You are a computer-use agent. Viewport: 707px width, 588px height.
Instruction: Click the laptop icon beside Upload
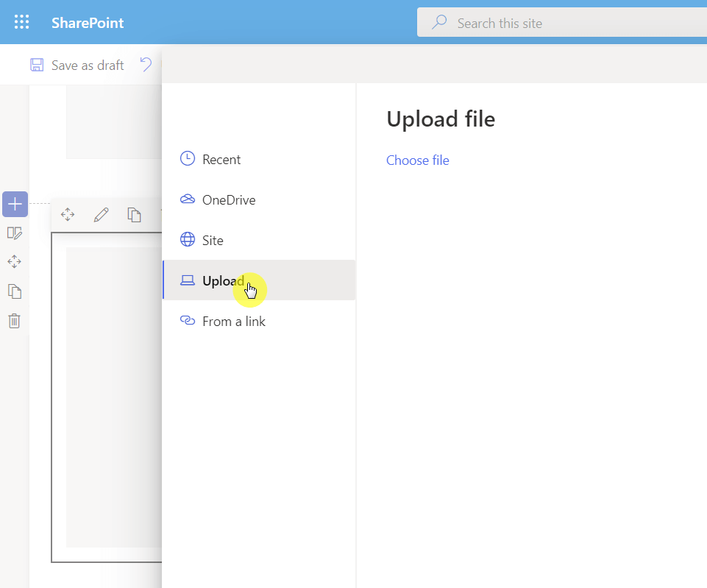pos(188,280)
